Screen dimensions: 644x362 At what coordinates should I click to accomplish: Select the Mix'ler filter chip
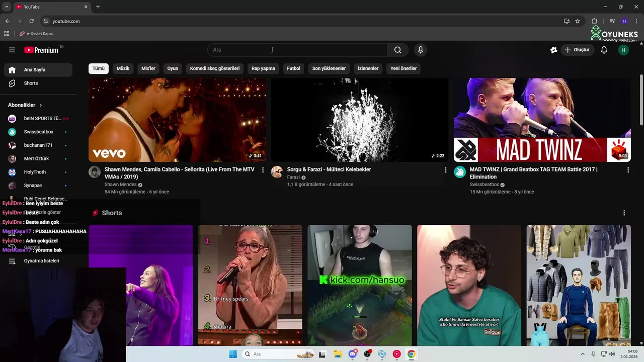pyautogui.click(x=148, y=68)
